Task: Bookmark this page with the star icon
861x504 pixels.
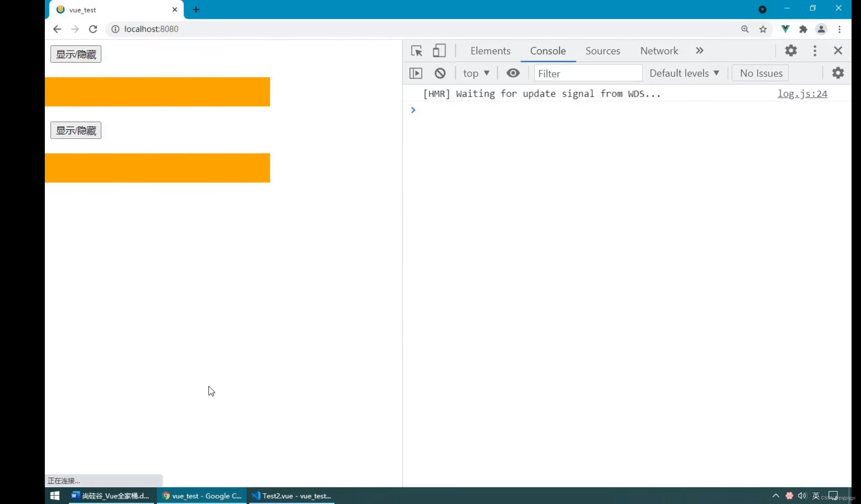Action: (763, 29)
